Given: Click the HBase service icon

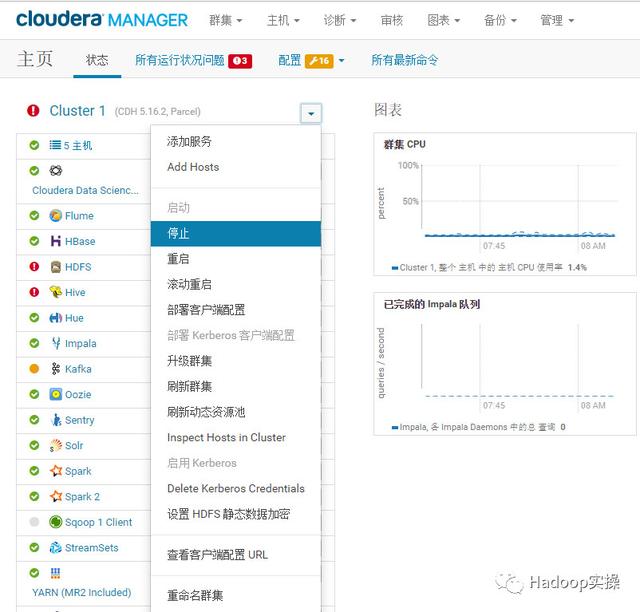Looking at the screenshot, I should 56,241.
